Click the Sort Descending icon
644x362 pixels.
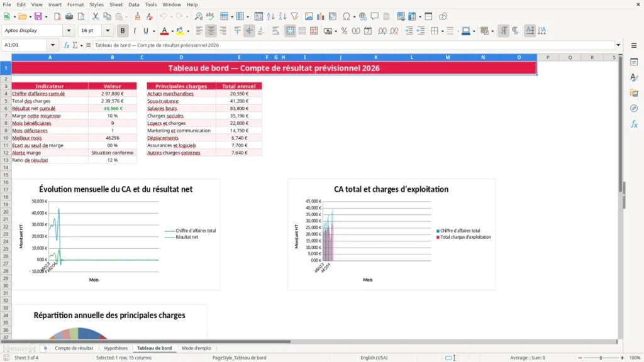[x=282, y=16]
